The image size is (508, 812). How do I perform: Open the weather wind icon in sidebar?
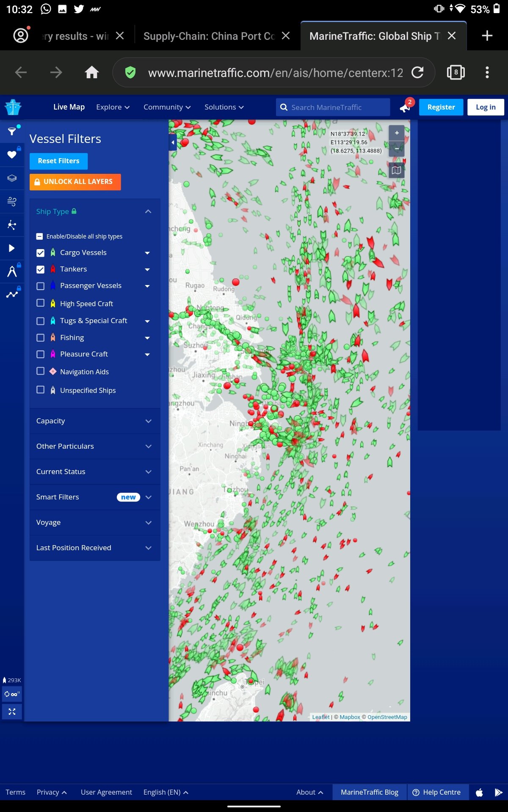coord(12,201)
